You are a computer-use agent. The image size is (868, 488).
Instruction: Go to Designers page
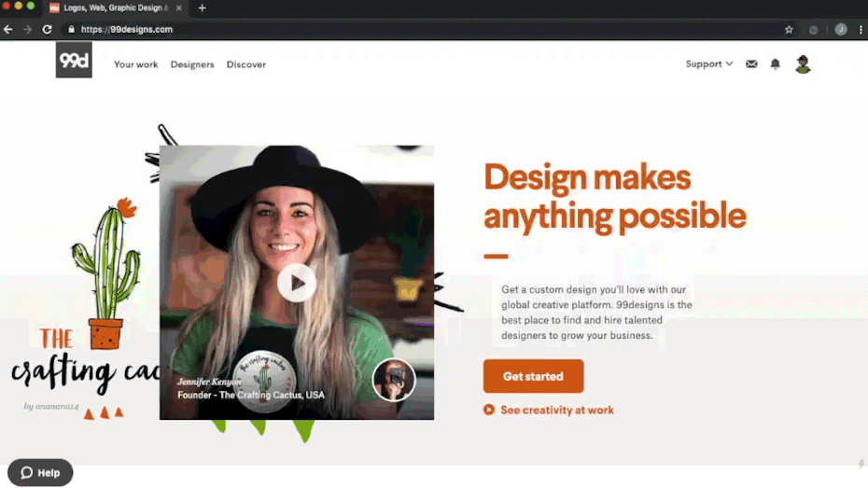[x=192, y=64]
